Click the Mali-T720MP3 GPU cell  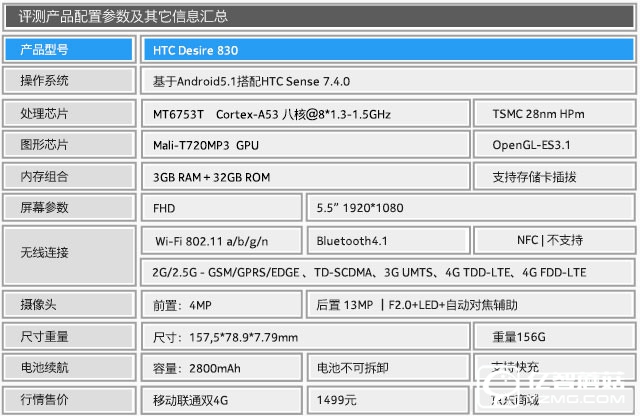click(304, 145)
